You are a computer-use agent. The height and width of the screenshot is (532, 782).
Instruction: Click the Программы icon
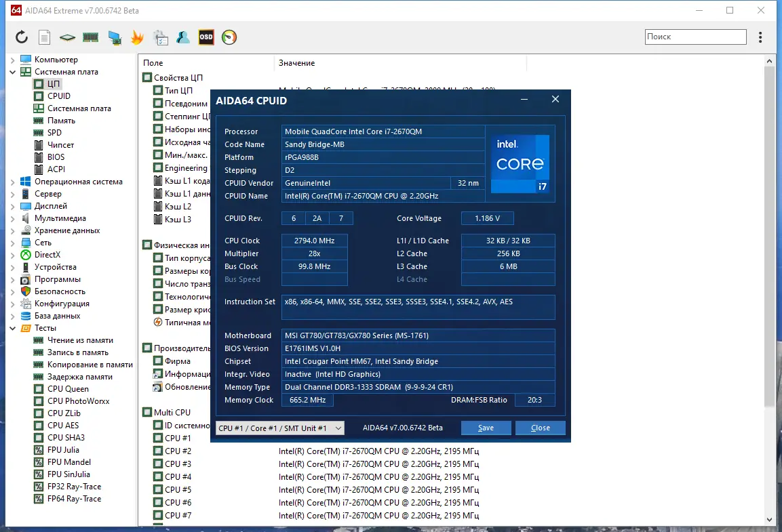coord(26,279)
